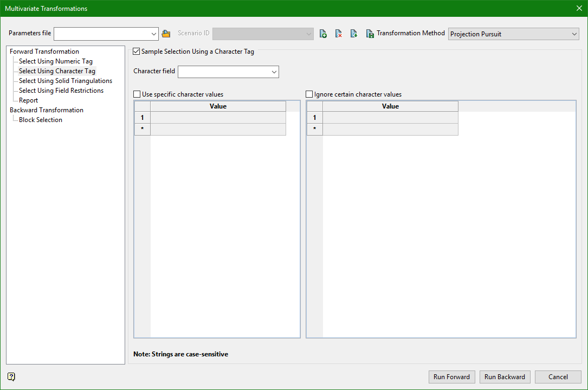Screen dimensions: 588x390
Task: Enable Ignore certain character values checkbox
Action: (309, 94)
